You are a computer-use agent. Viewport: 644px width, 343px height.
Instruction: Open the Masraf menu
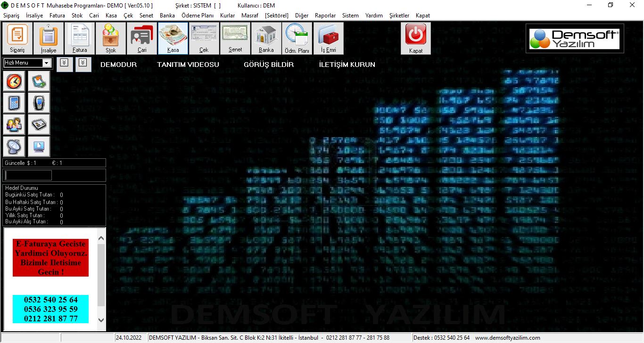[x=250, y=16]
